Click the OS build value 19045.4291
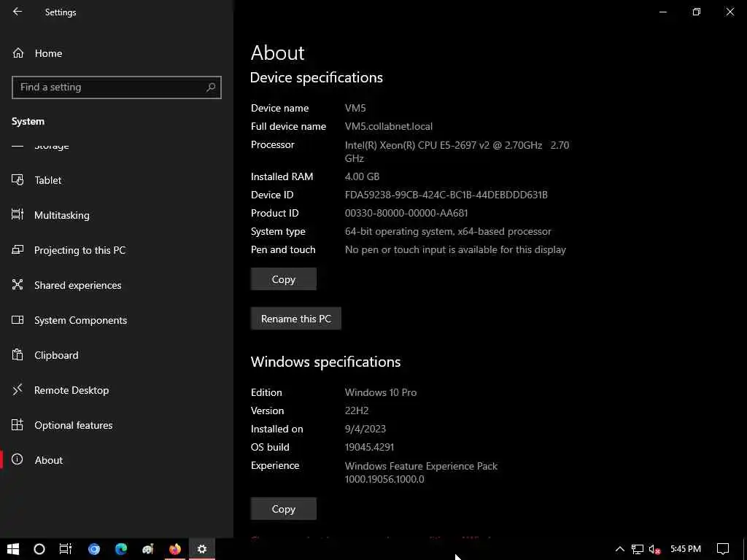747x560 pixels. click(x=369, y=447)
